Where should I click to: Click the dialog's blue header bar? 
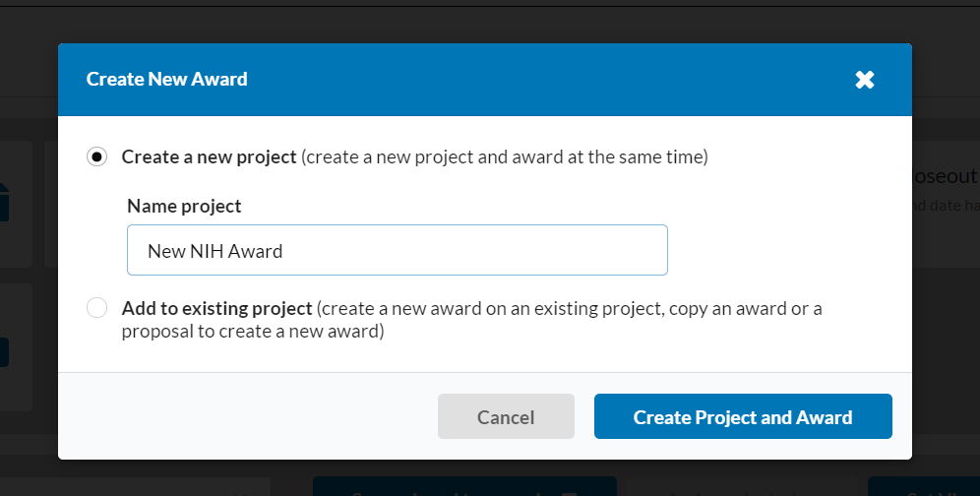484,80
